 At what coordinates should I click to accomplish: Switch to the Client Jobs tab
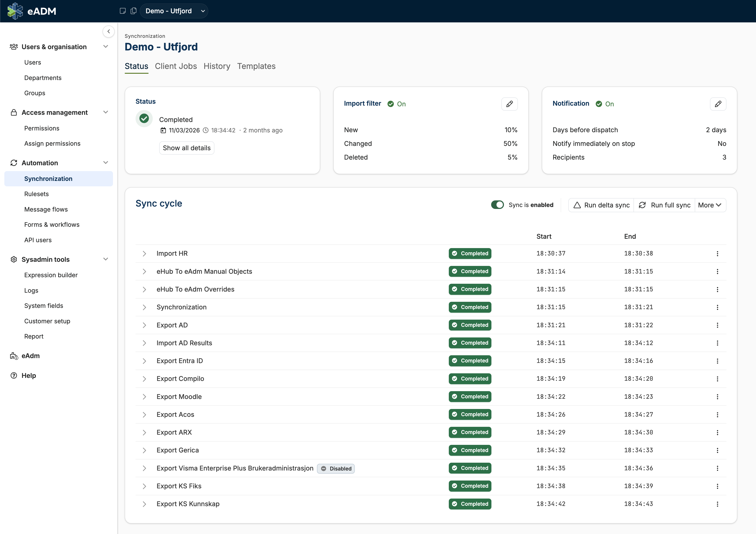(x=176, y=66)
